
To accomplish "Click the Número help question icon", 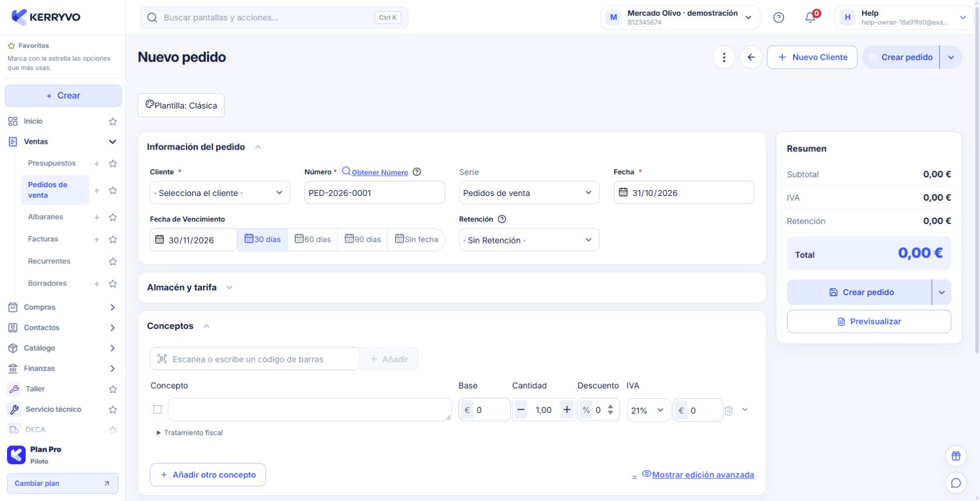I will 417,172.
